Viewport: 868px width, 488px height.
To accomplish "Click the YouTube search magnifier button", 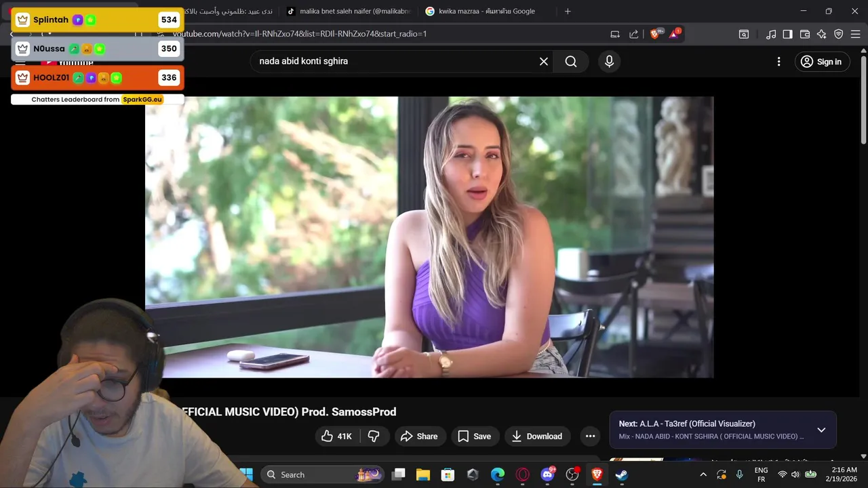I will tap(571, 62).
